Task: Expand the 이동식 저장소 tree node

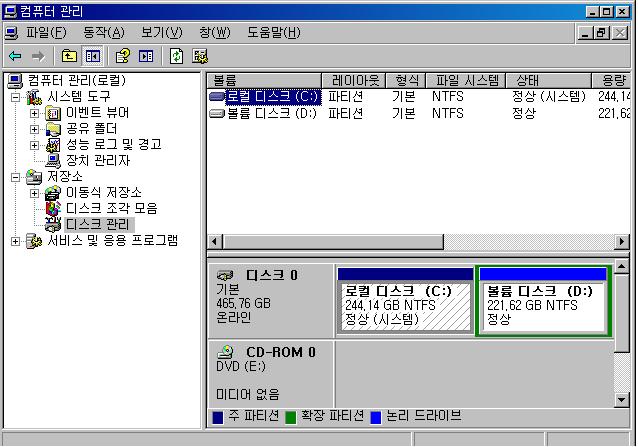Action: pos(35,193)
